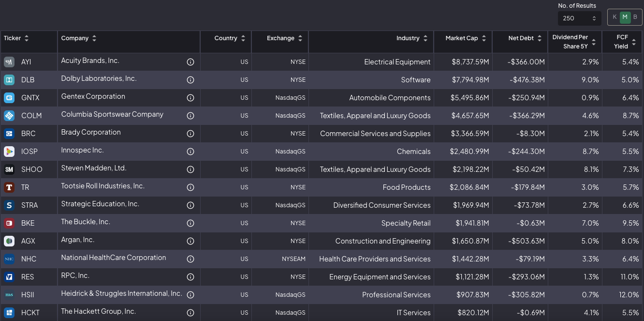Switch units to billions (B)

(x=635, y=17)
